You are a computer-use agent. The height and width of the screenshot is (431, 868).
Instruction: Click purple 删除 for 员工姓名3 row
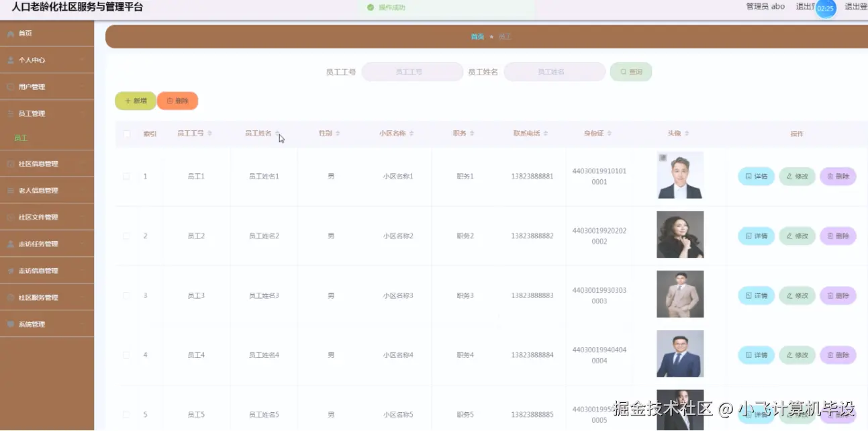[838, 295]
